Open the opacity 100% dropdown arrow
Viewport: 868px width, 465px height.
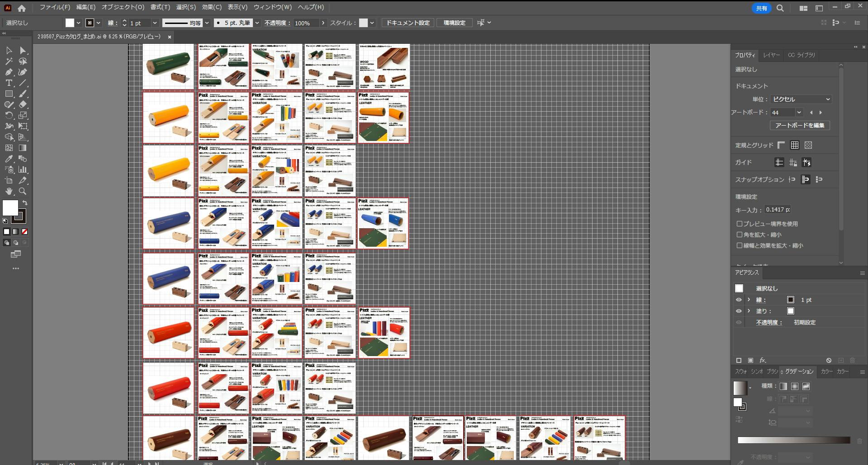[323, 23]
